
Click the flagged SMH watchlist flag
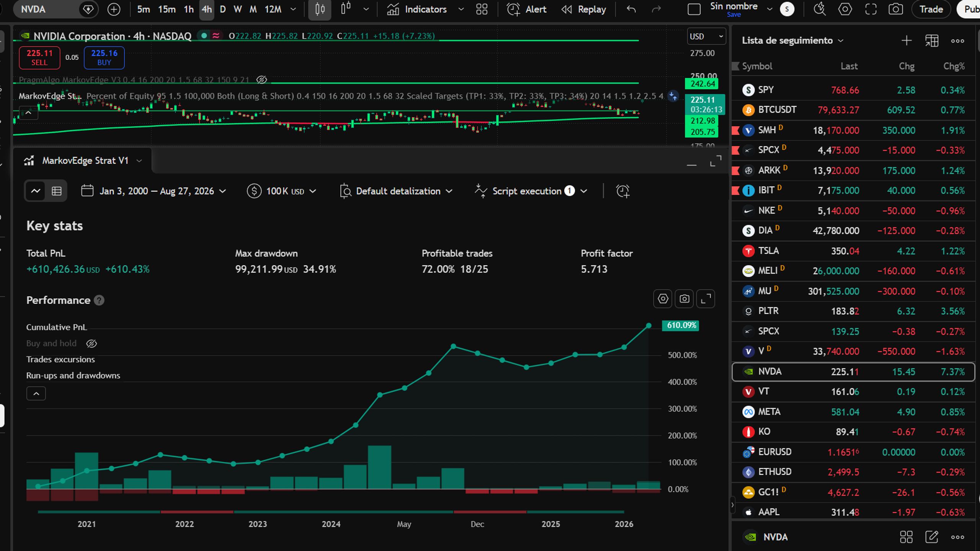click(735, 130)
